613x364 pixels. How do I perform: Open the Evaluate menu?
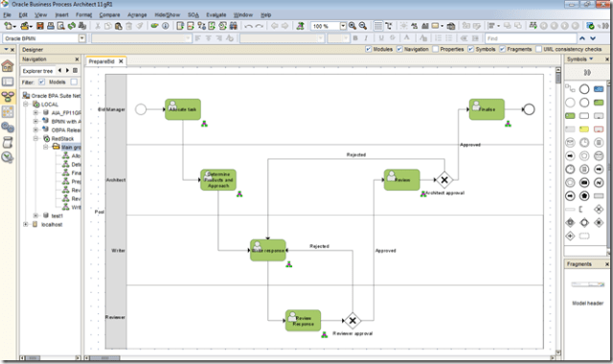point(216,15)
